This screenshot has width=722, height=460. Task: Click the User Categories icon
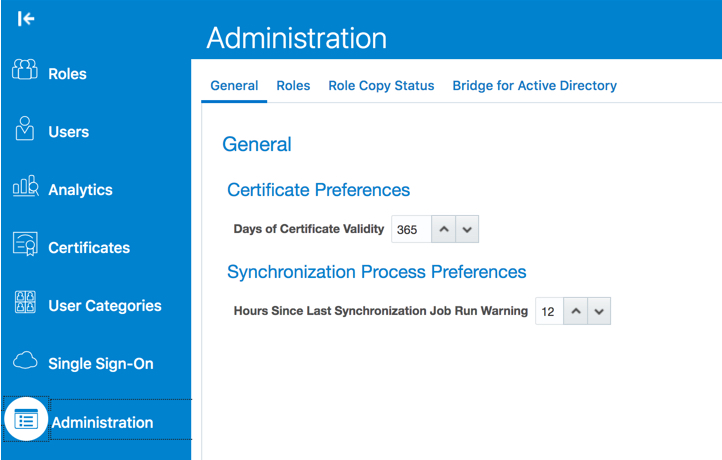coord(25,303)
